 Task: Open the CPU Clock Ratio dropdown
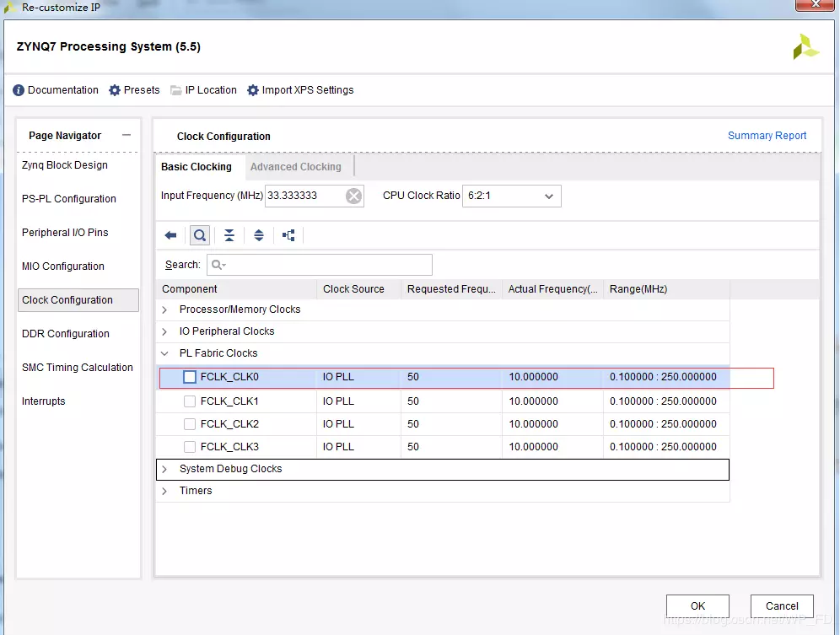[x=511, y=196]
